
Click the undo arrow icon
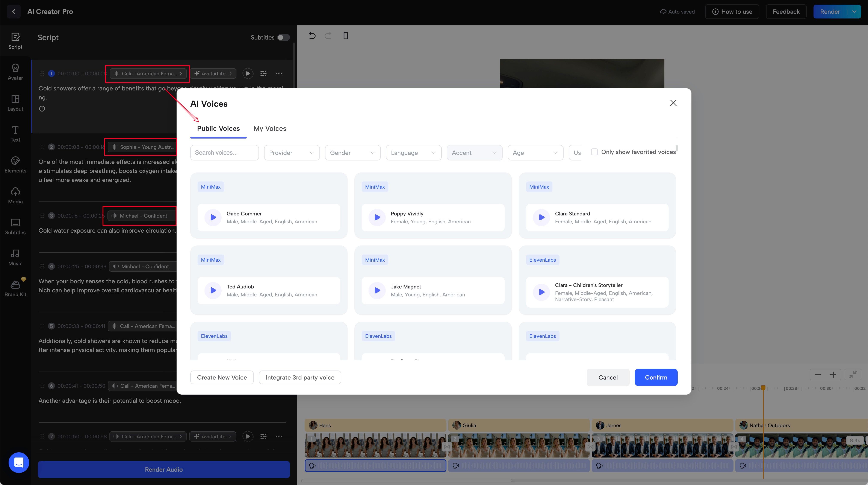(312, 36)
